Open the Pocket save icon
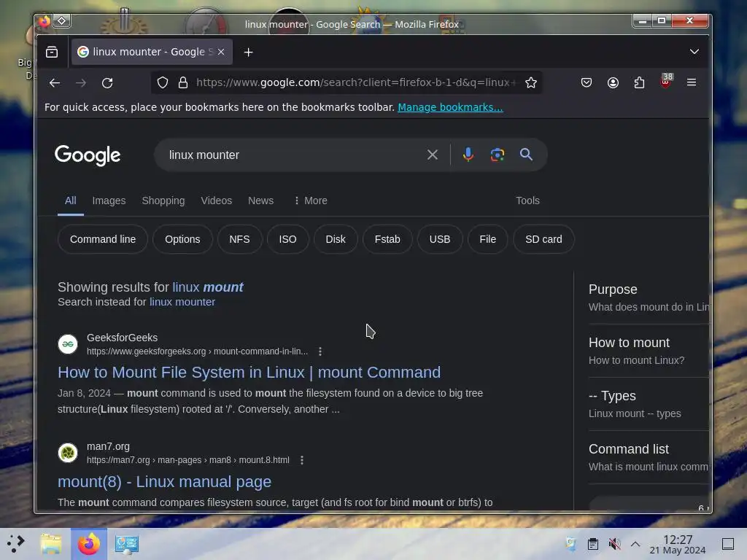747x560 pixels. tap(587, 83)
